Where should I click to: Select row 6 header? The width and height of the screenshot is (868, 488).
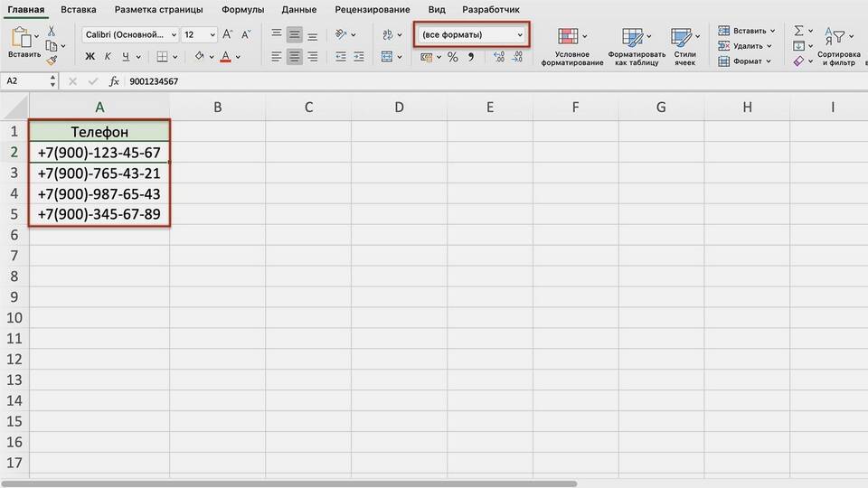[14, 235]
